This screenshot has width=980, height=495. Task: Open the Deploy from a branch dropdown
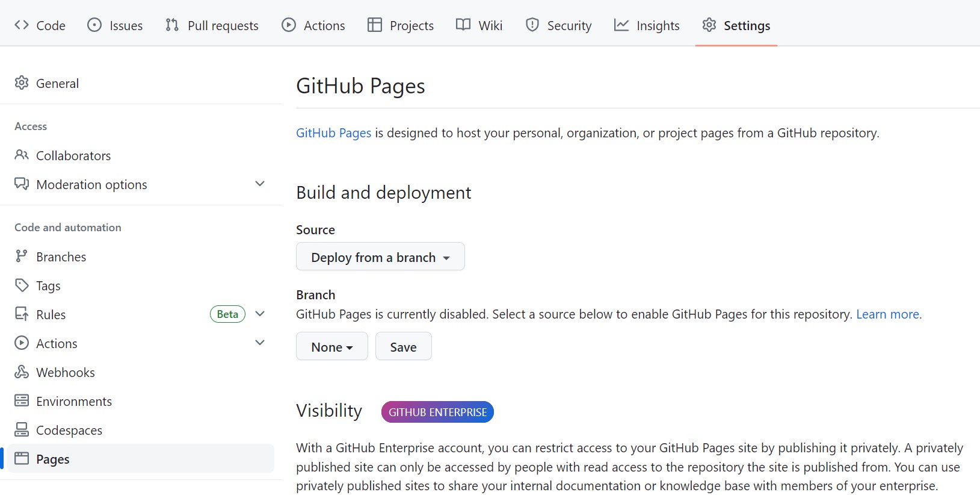coord(380,257)
